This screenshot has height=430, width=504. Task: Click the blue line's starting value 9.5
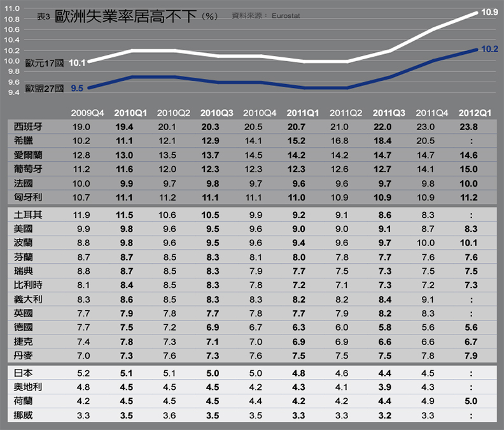pos(77,88)
